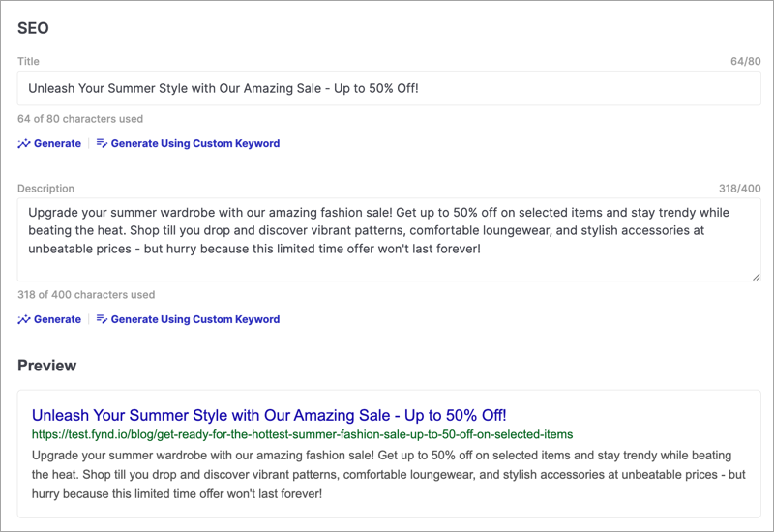Click the green test.fynd.io preview URL
774x532 pixels.
click(x=302, y=434)
